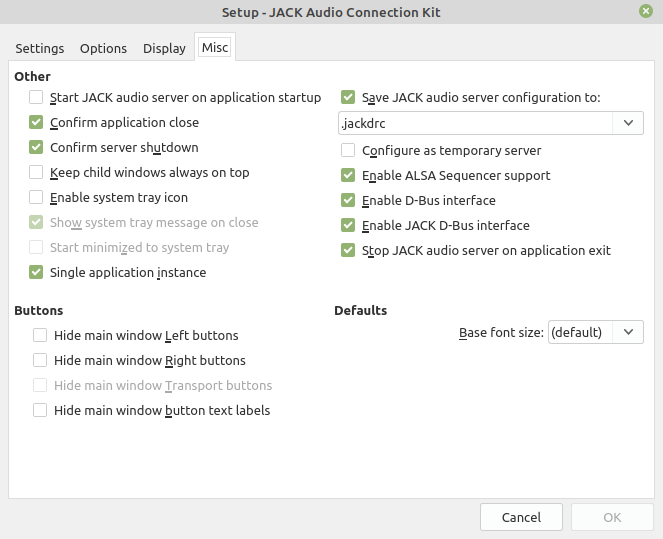This screenshot has width=663, height=539.
Task: Enable Configure as temporary server
Action: tap(348, 150)
